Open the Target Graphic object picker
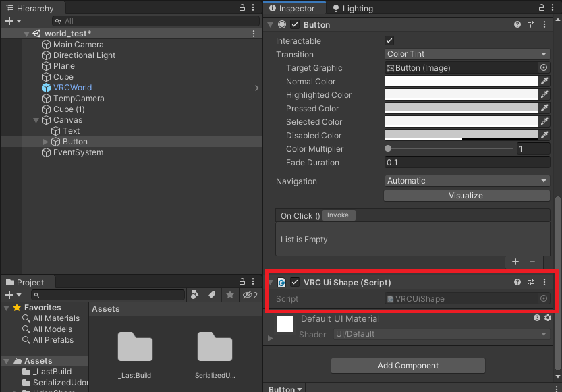The image size is (562, 392). [x=544, y=67]
